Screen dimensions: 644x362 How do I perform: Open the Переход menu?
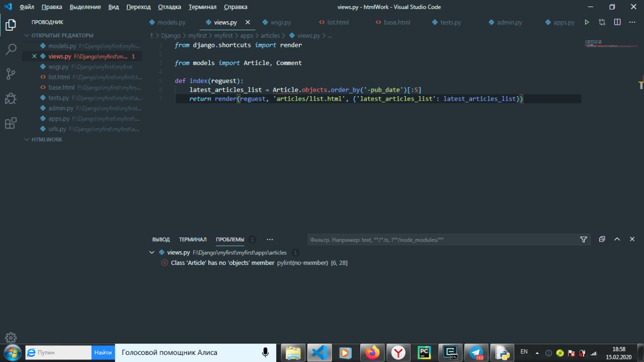[x=138, y=7]
